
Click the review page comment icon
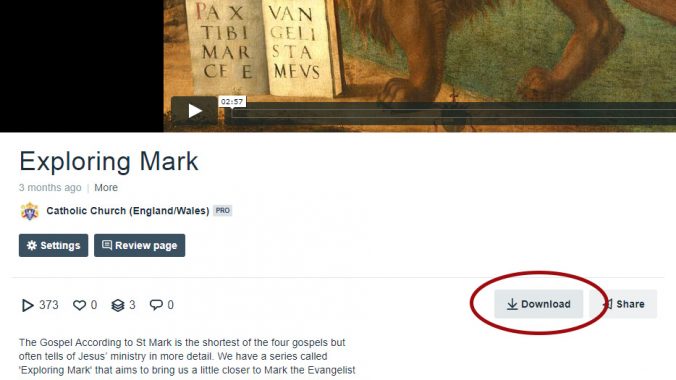107,245
